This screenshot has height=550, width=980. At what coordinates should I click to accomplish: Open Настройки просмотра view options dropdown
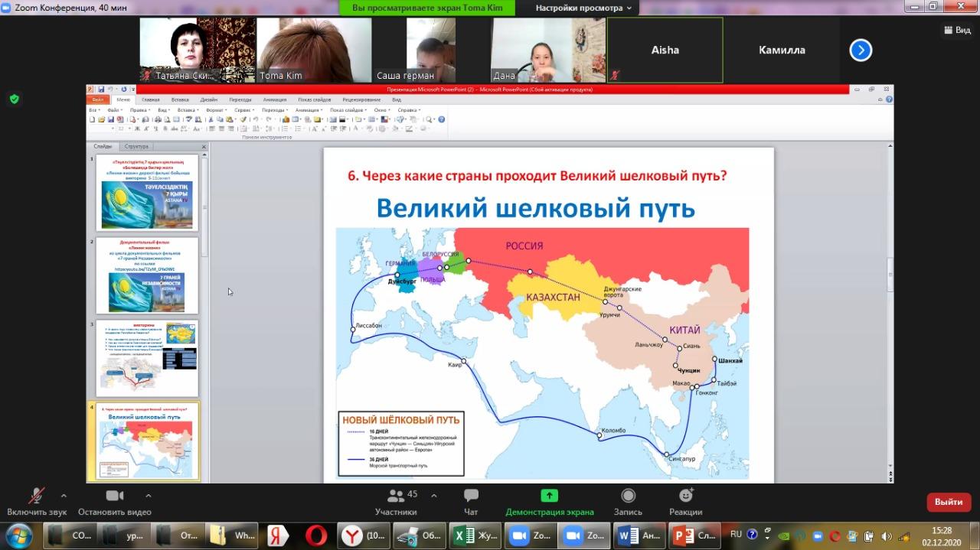click(583, 8)
